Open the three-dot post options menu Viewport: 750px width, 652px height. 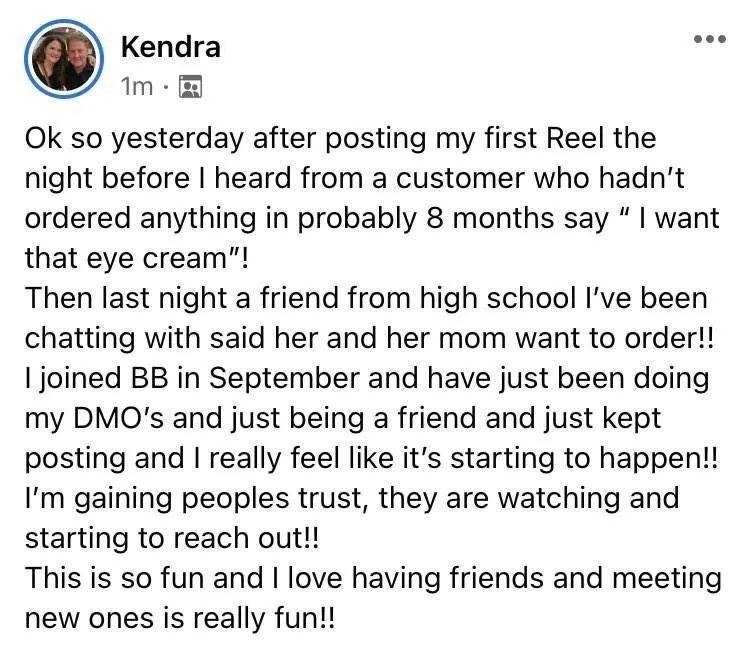(x=710, y=39)
